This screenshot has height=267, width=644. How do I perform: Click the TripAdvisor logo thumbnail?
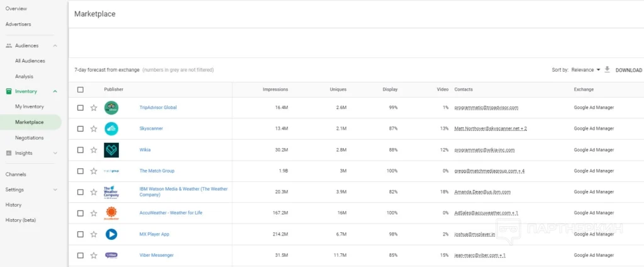[x=111, y=108]
